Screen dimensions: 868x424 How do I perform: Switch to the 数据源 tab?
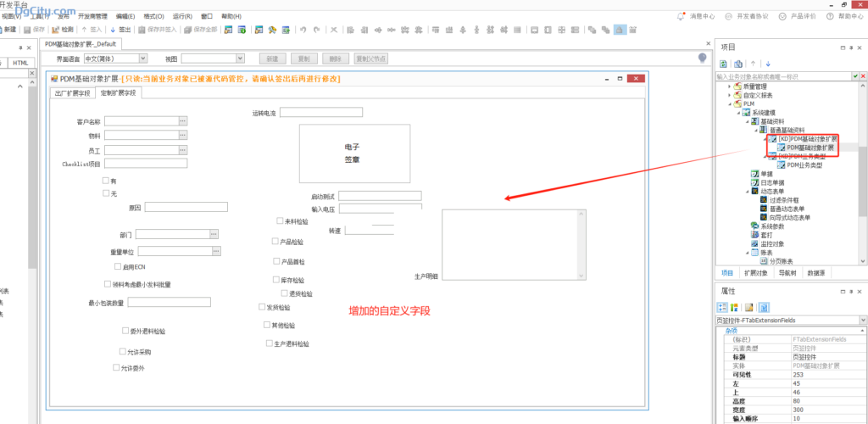click(x=816, y=273)
